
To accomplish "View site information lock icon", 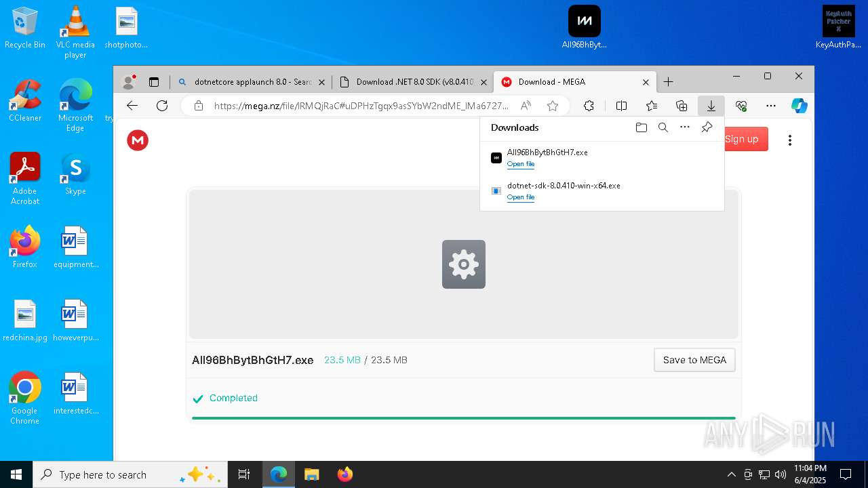I will [x=199, y=106].
